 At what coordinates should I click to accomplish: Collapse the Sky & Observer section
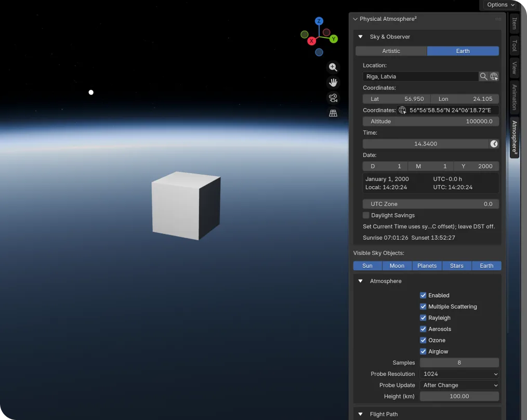(x=360, y=37)
